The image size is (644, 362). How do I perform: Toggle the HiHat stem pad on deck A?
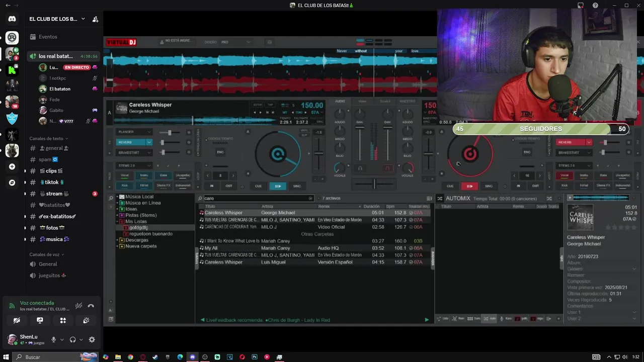[144, 186]
